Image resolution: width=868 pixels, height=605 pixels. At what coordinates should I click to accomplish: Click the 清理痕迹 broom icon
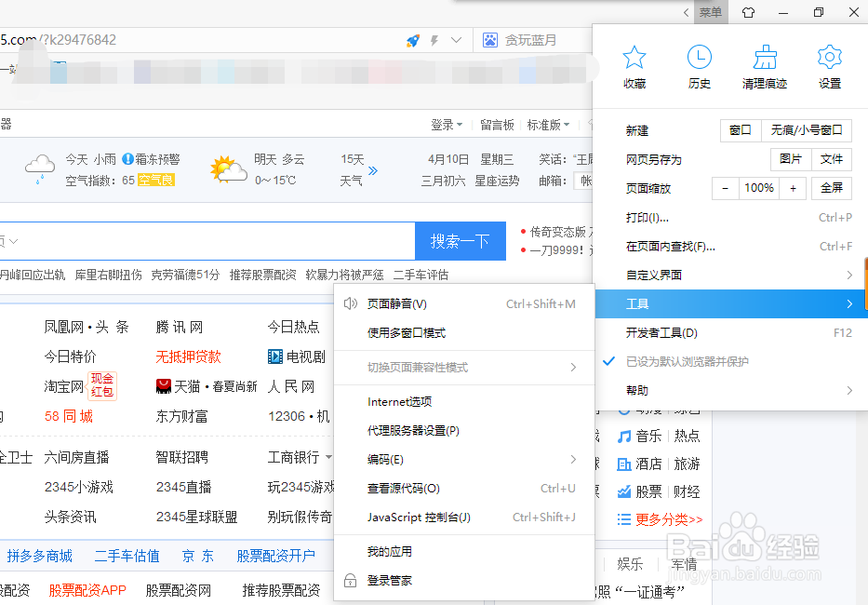[x=765, y=57]
